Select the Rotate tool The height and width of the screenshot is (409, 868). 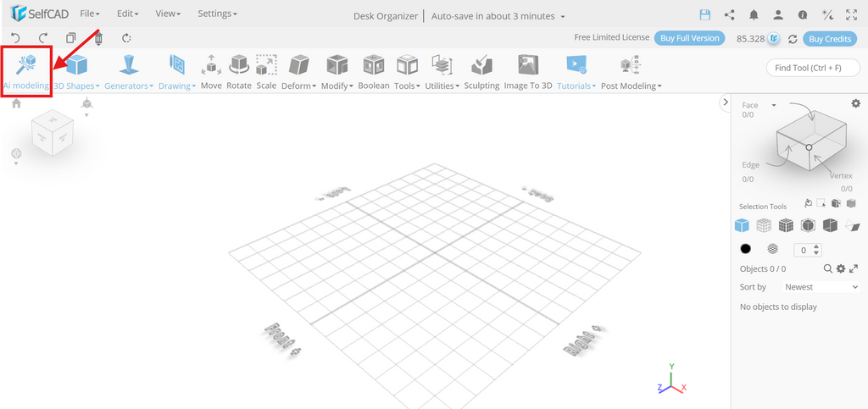pos(238,72)
